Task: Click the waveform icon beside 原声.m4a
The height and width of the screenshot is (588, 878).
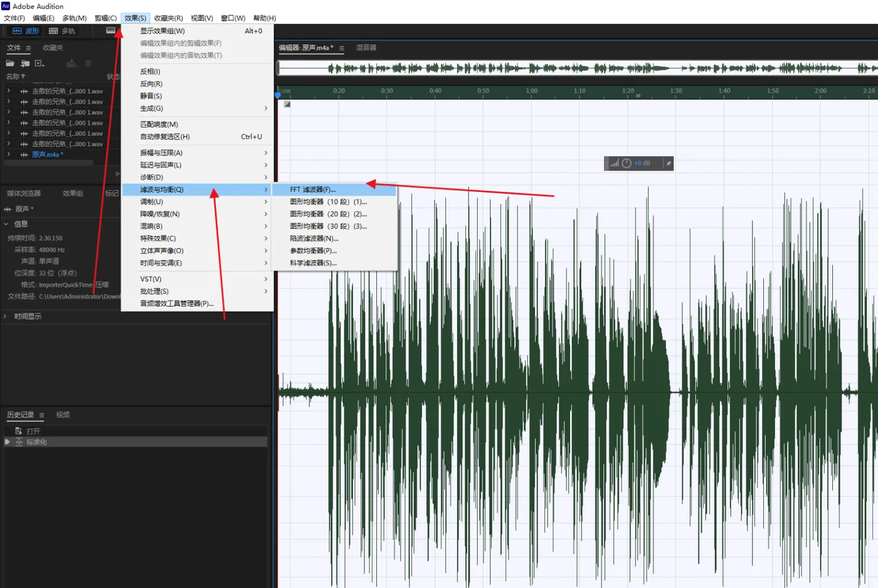Action: click(24, 155)
